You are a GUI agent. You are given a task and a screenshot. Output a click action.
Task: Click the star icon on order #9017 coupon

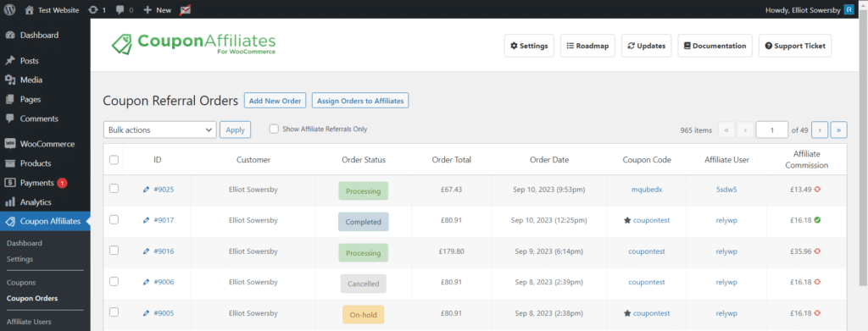[627, 220]
